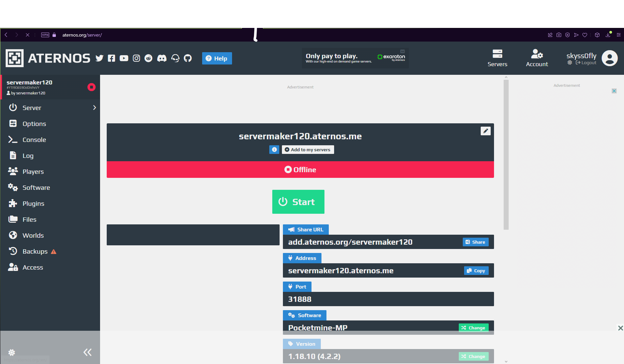Open the Aternos Facebook page
This screenshot has height=364, width=624.
111,58
